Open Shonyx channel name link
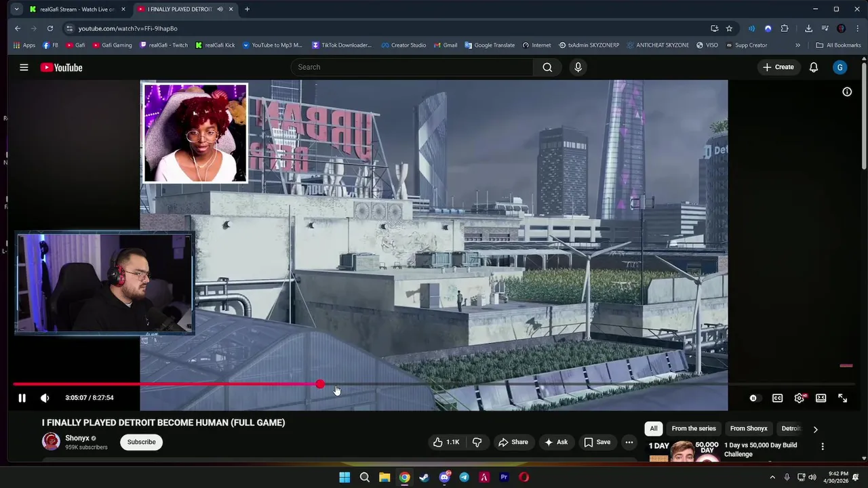This screenshot has width=868, height=488. pos(77,438)
